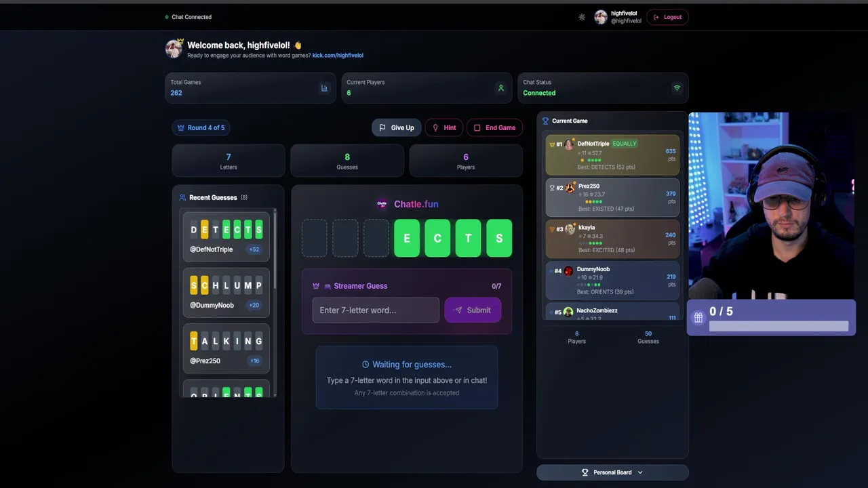Image resolution: width=868 pixels, height=488 pixels.
Task: Click the first empty letter slot
Action: pos(315,238)
